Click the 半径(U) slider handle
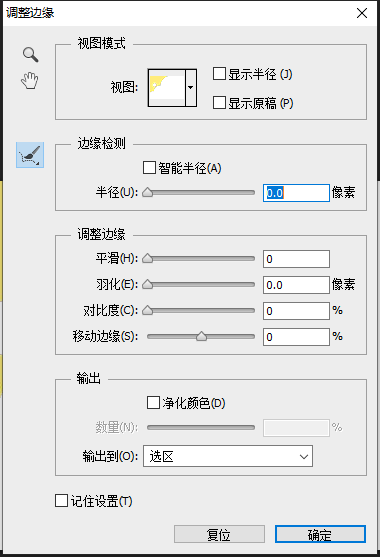The height and width of the screenshot is (557, 380). 147,193
